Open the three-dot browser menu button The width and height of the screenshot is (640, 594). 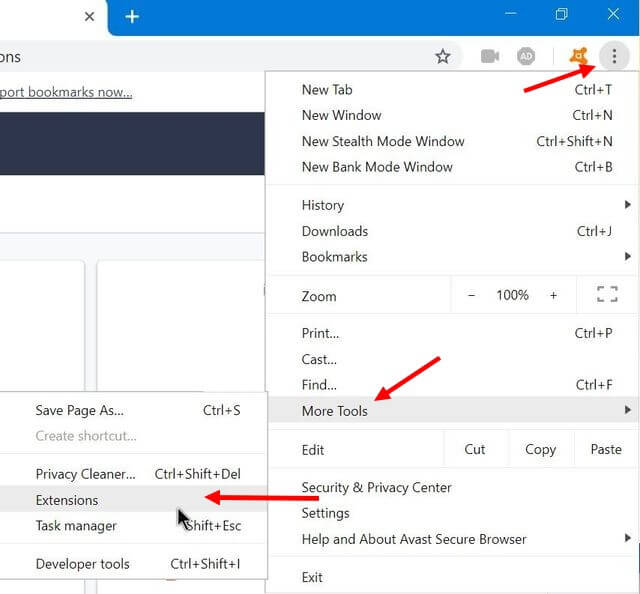pos(614,56)
